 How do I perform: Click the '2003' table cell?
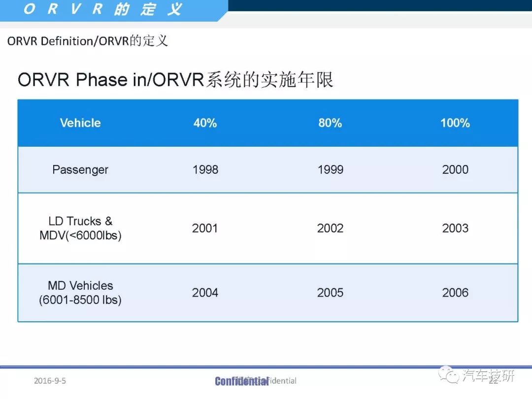click(x=455, y=229)
